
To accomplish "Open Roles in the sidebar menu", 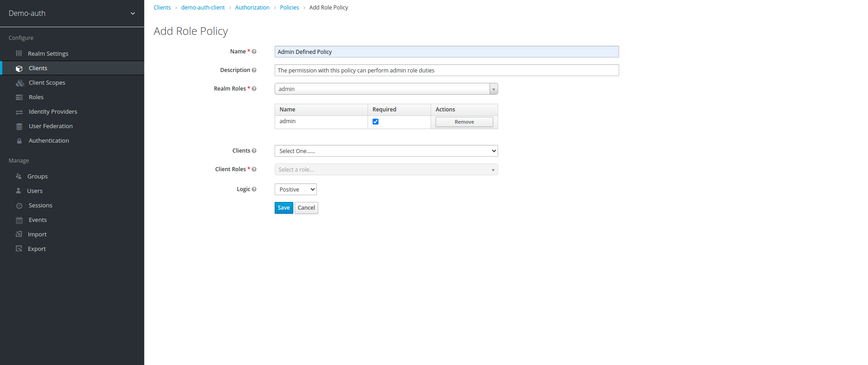I will pos(36,97).
